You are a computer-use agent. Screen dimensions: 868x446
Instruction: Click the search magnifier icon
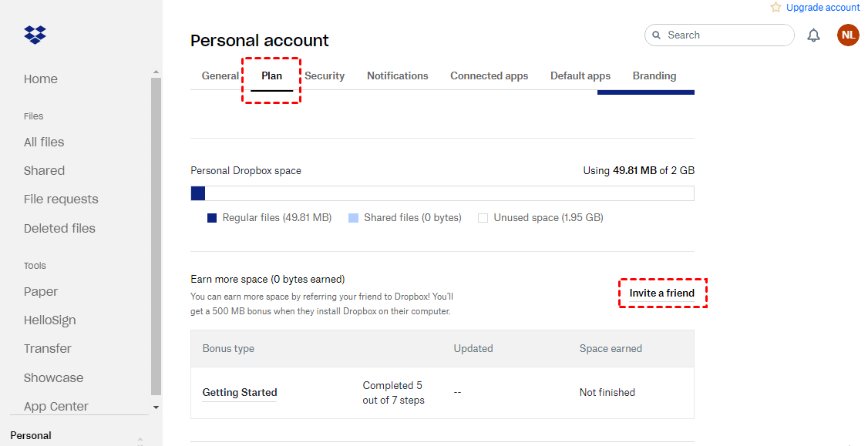pos(657,35)
